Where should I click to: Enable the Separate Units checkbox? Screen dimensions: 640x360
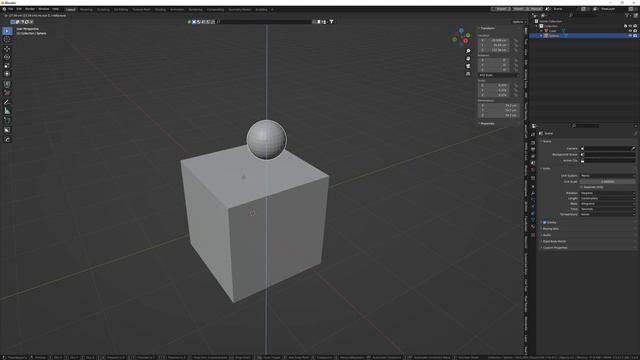click(x=582, y=187)
